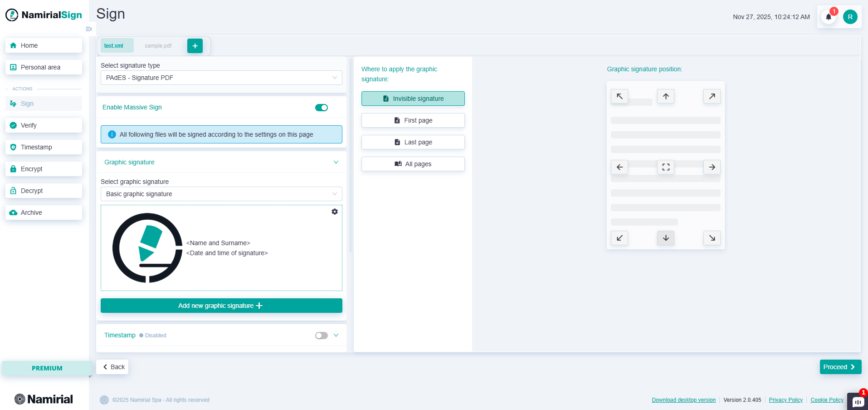The image size is (868, 410).
Task: Add another file with plus button
Action: 195,46
